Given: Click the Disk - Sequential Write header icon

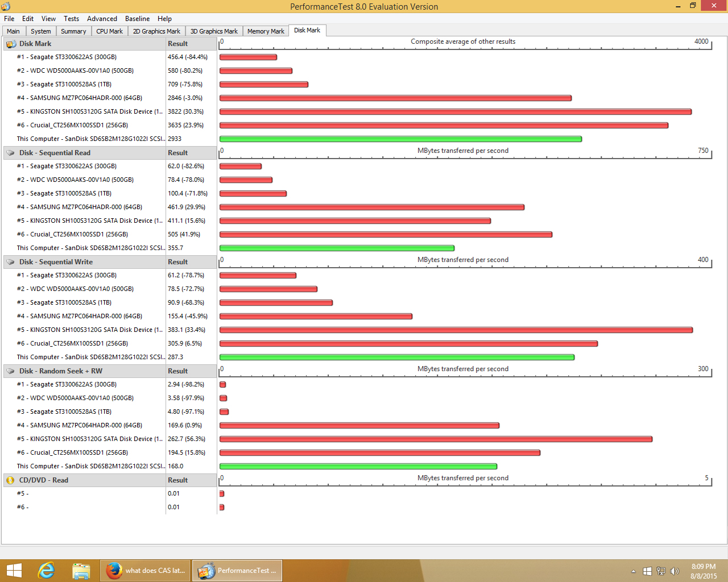Looking at the screenshot, I should point(11,262).
